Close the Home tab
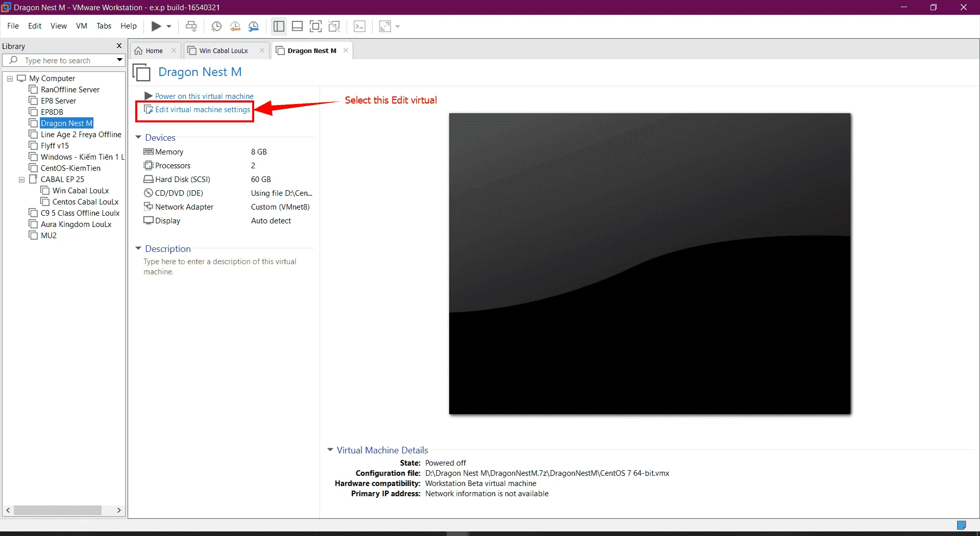Screen dimensions: 980x536 click(x=174, y=50)
